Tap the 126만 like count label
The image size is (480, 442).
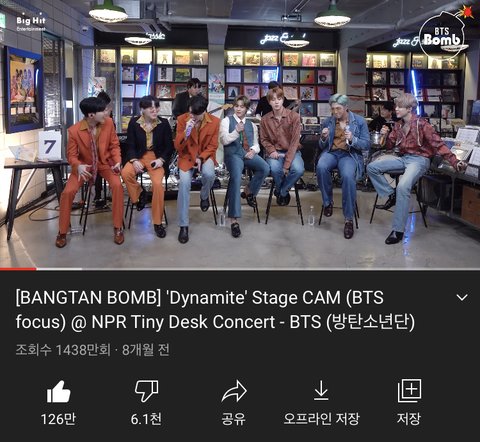coord(58,419)
